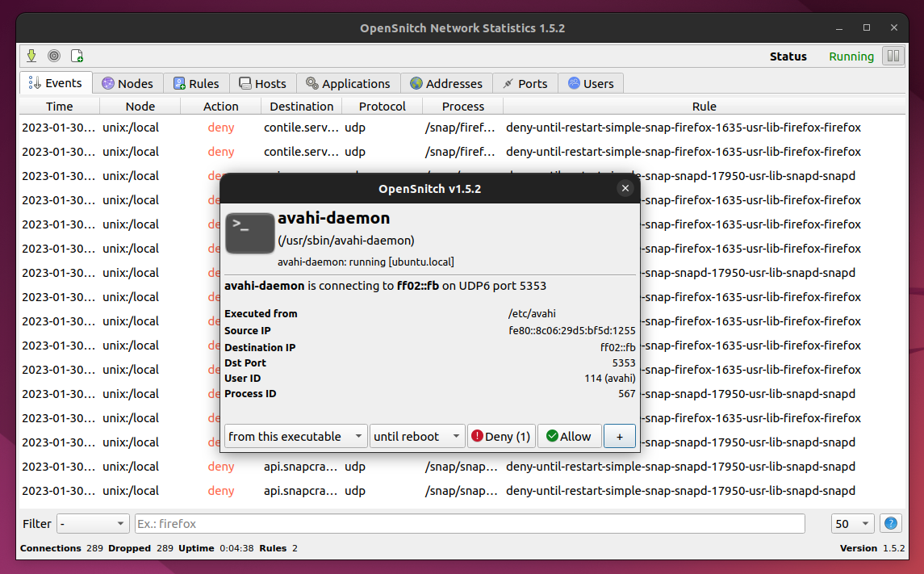Click the '/etc/avahi' executed from value
Image resolution: width=924 pixels, height=574 pixels.
[532, 313]
